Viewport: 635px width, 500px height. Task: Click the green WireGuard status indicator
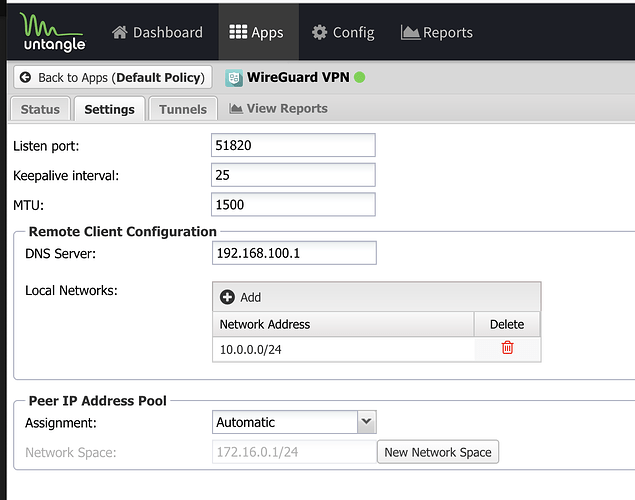pos(360,77)
